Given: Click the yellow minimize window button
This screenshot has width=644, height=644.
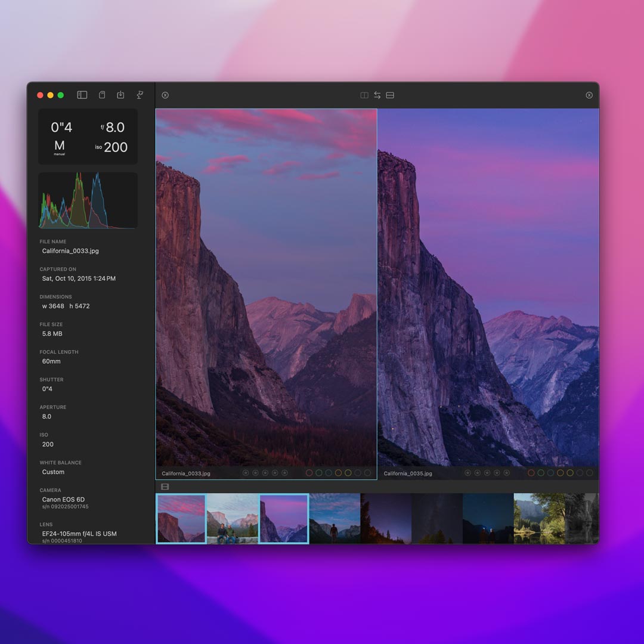Looking at the screenshot, I should pos(51,95).
